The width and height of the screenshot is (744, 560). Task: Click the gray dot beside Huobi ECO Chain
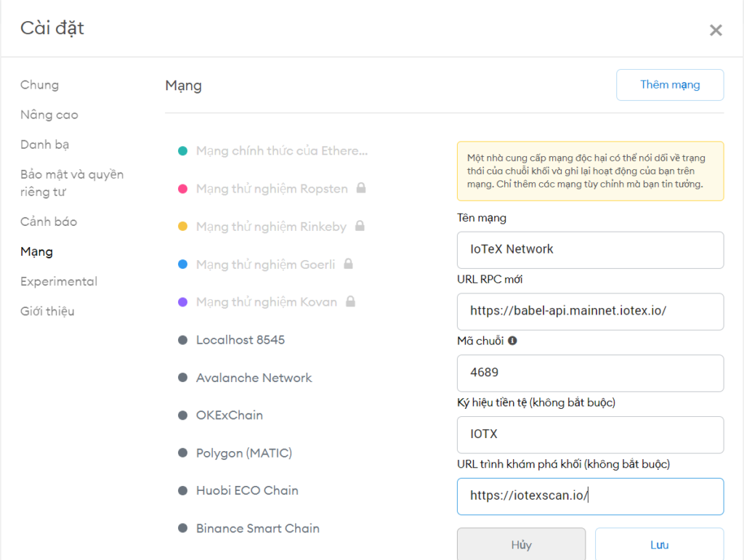(x=182, y=490)
